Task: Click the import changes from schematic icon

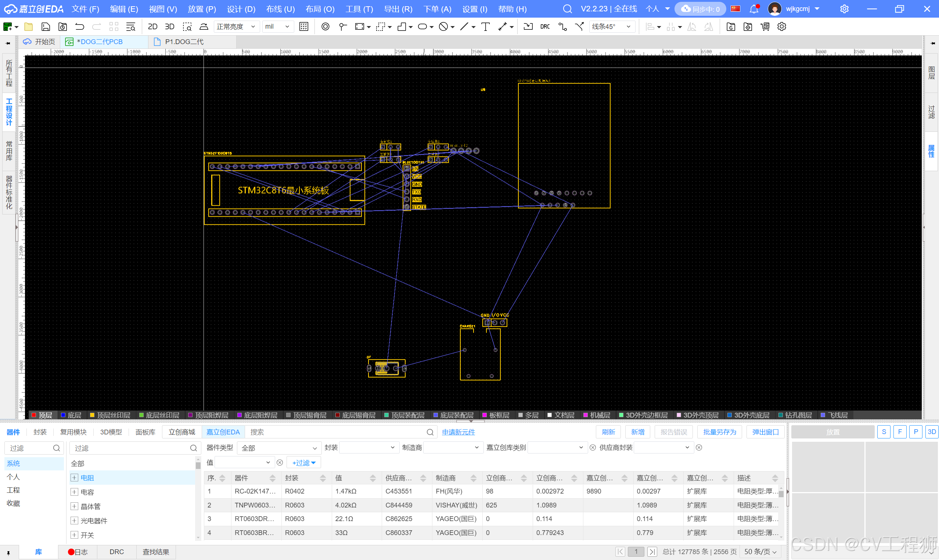Action: coord(528,26)
